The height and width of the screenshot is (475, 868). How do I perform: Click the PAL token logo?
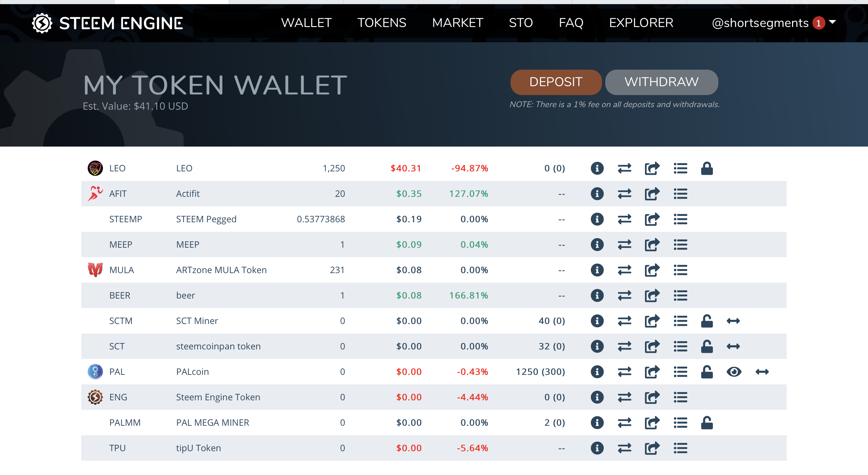coord(95,371)
